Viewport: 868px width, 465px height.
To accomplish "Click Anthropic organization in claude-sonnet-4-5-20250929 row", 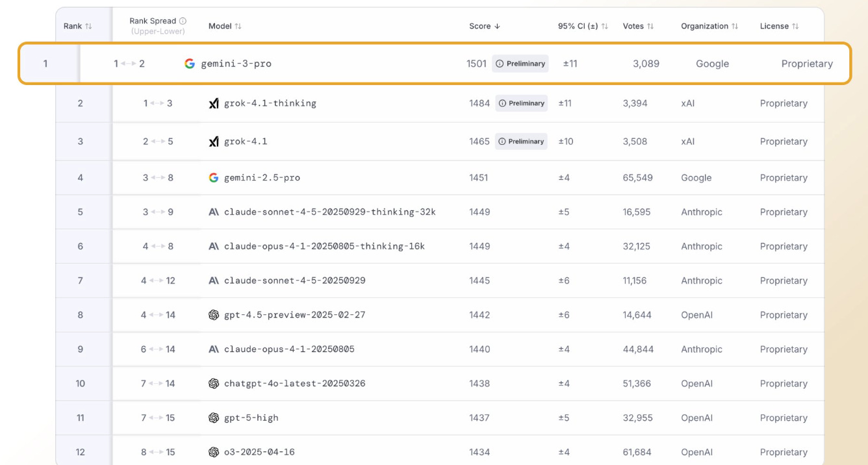I will click(x=702, y=281).
